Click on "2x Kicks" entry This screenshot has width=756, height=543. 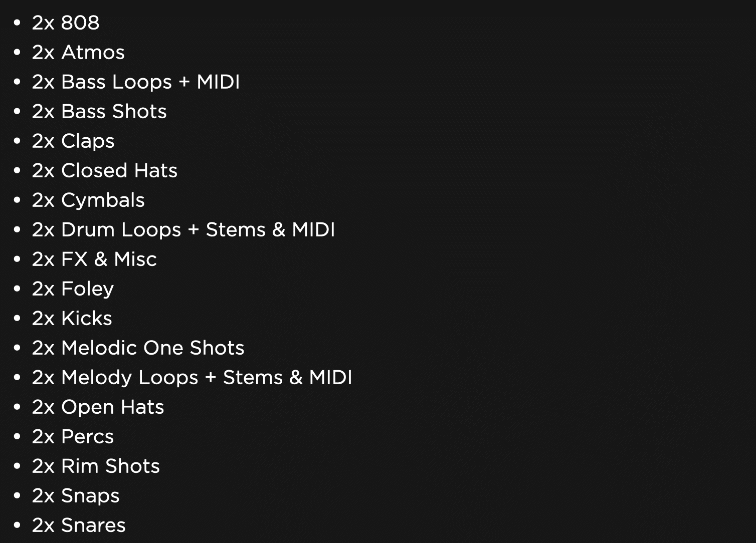[72, 318]
